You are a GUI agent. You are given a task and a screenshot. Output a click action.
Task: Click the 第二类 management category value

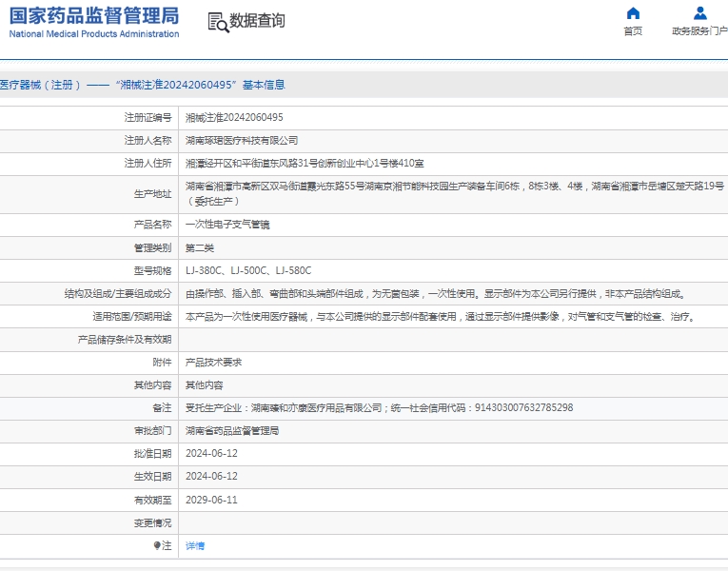click(200, 247)
